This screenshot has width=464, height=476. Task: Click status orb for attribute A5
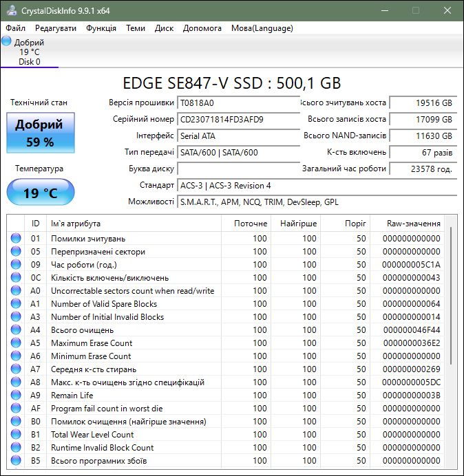click(16, 343)
